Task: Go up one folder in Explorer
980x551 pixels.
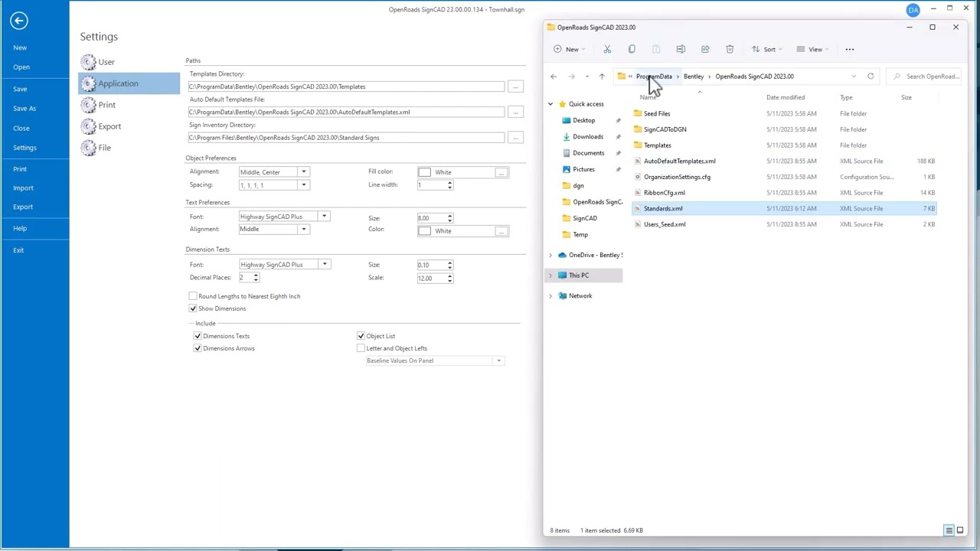Action: (602, 77)
